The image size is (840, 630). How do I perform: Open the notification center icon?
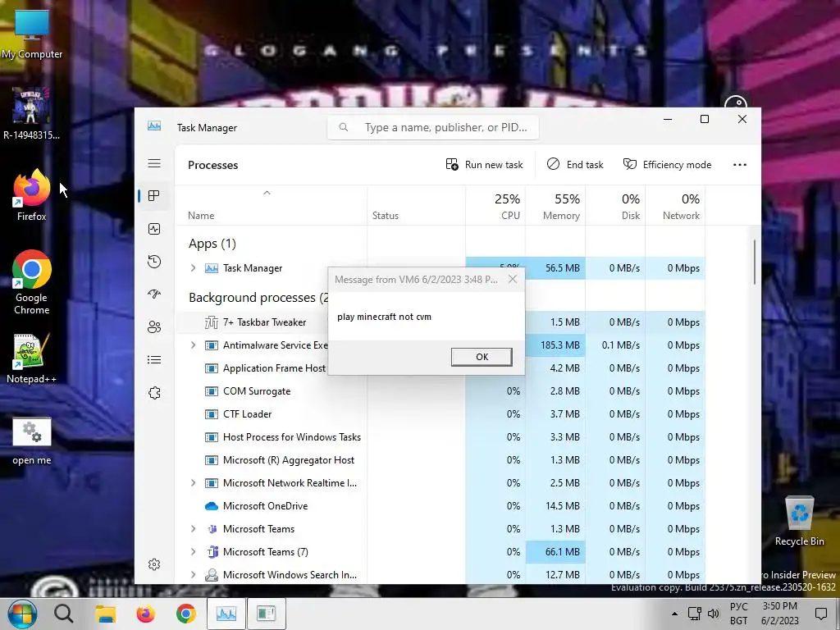click(820, 614)
